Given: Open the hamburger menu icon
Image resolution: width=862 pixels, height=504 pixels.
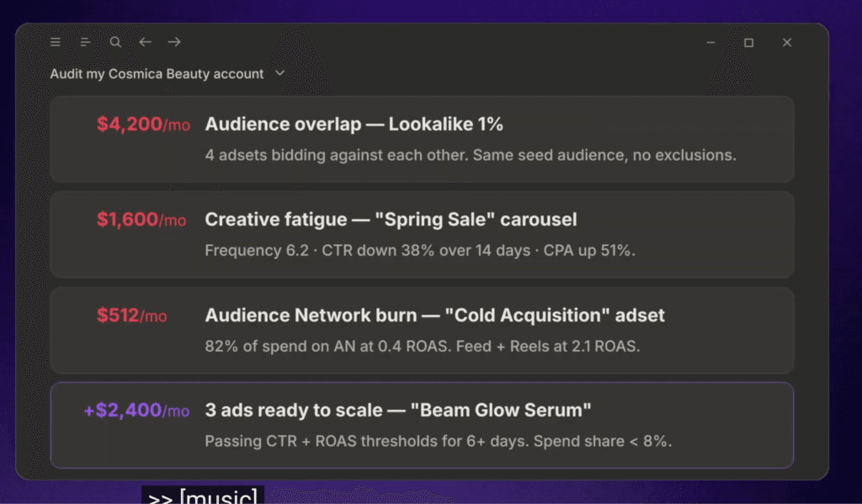Looking at the screenshot, I should coord(56,42).
